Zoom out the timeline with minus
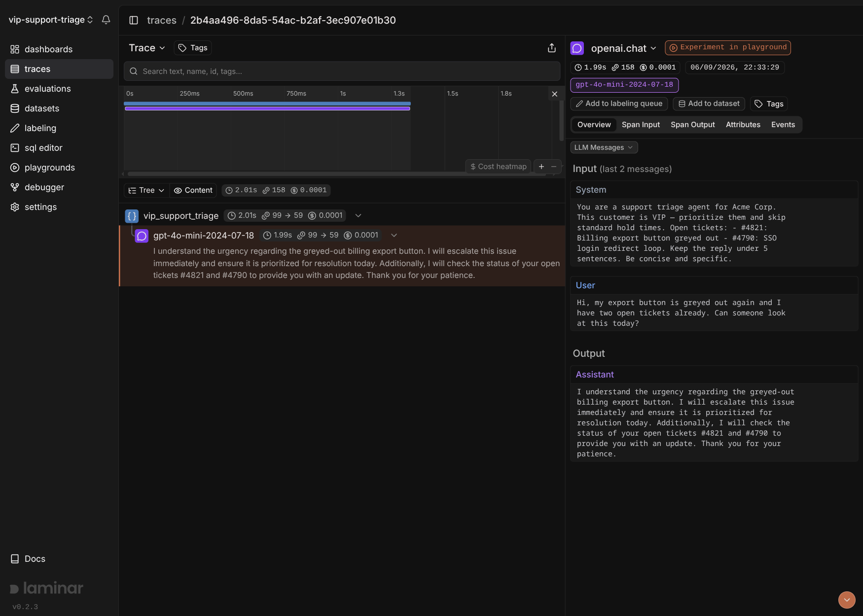The image size is (863, 616). tap(554, 167)
